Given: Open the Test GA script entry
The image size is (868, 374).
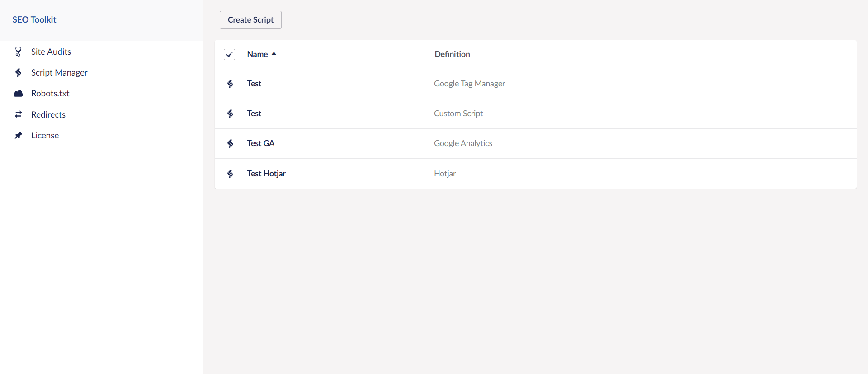Looking at the screenshot, I should tap(260, 143).
